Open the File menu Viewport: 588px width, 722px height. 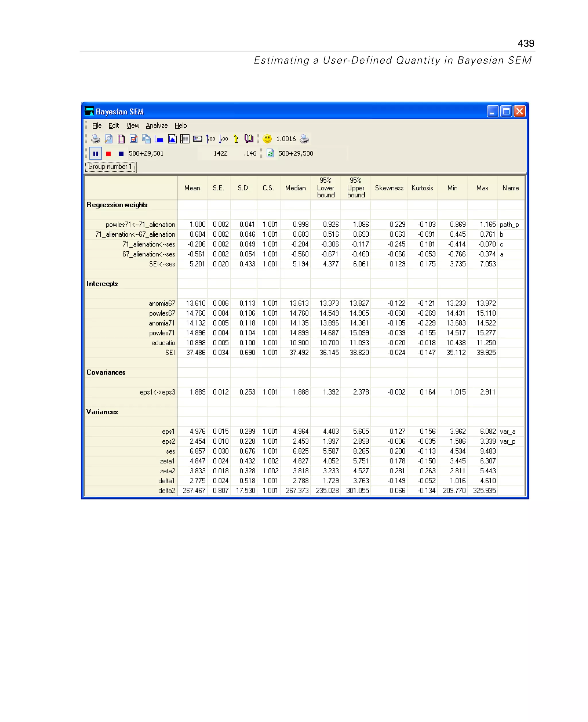click(97, 126)
